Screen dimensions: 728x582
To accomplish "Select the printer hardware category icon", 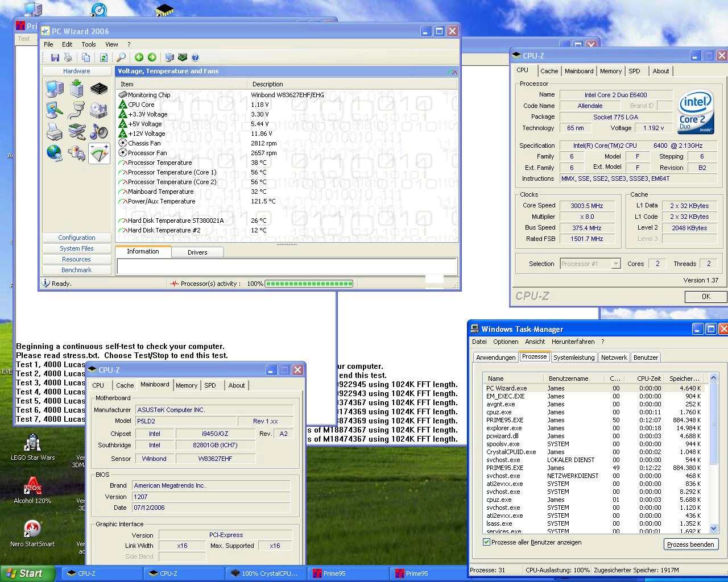I will (x=55, y=131).
